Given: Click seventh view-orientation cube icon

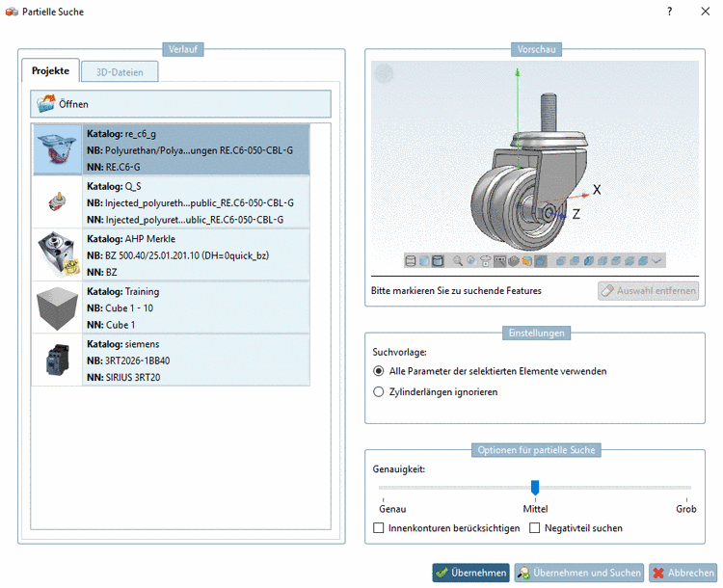Looking at the screenshot, I should click(643, 261).
